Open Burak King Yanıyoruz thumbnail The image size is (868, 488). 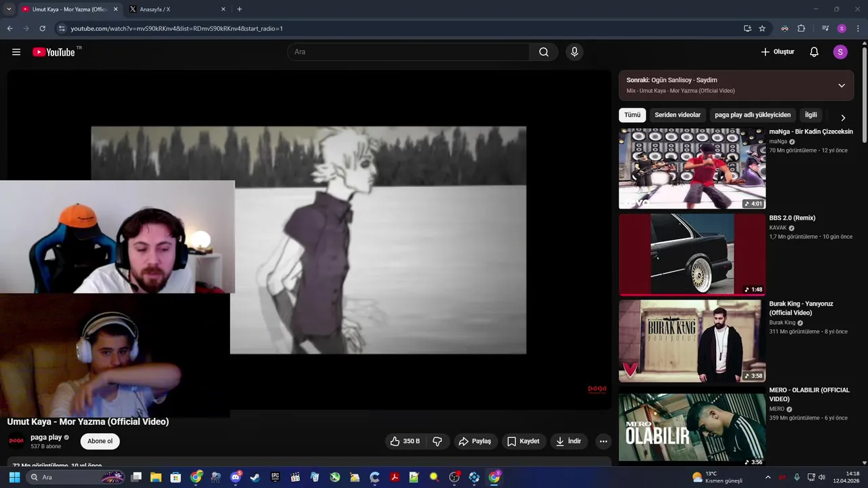pyautogui.click(x=692, y=341)
